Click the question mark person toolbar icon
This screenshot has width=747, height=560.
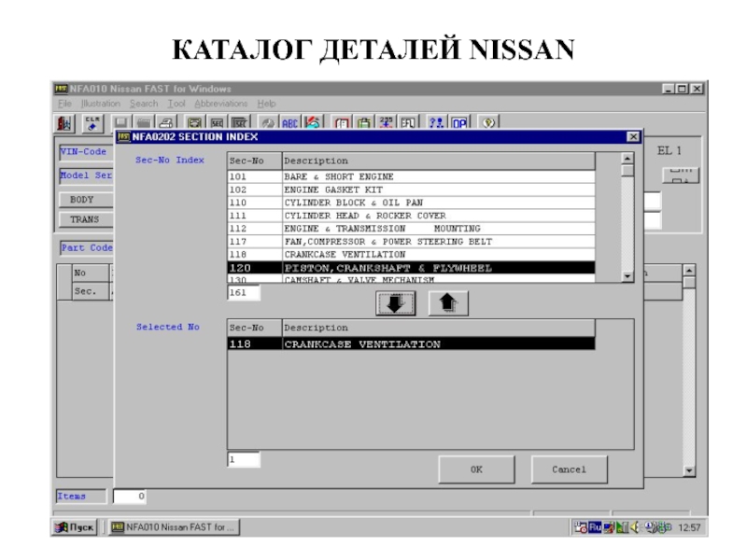(x=436, y=123)
